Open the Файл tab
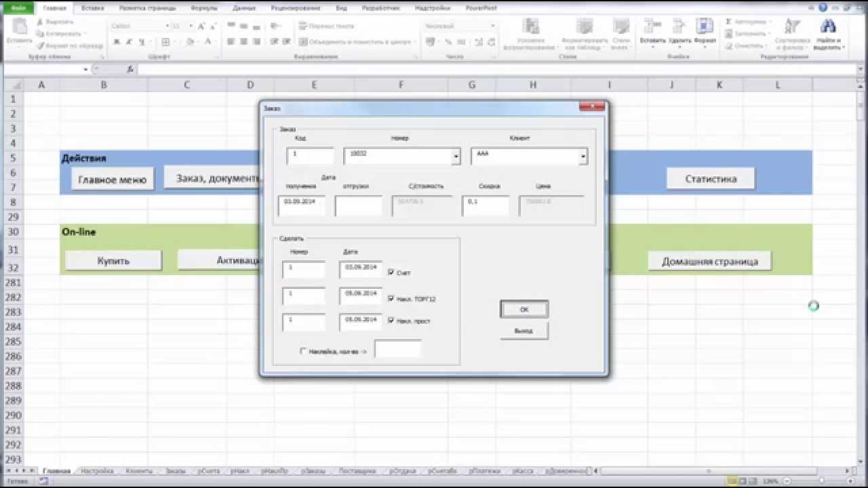 [x=19, y=8]
